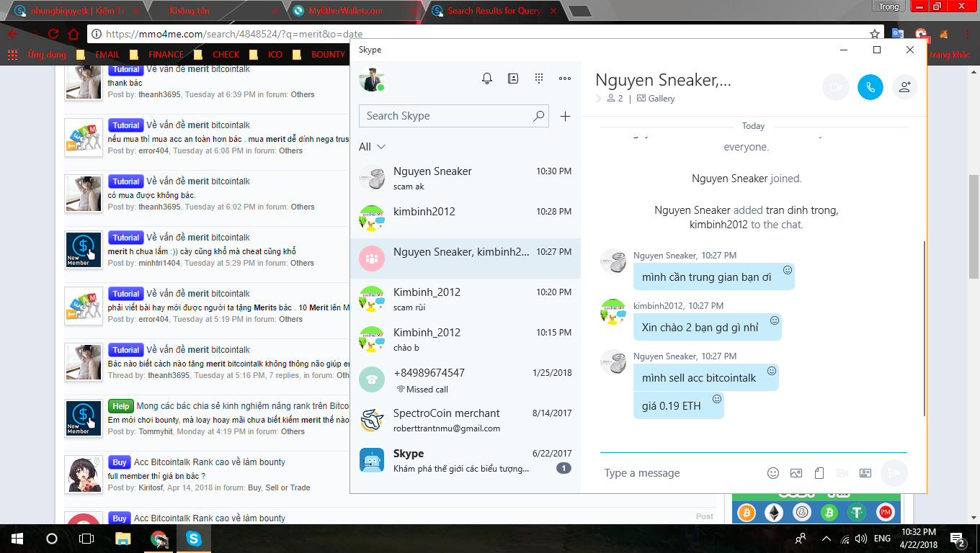
Task: Click the Type a message field
Action: pos(682,473)
